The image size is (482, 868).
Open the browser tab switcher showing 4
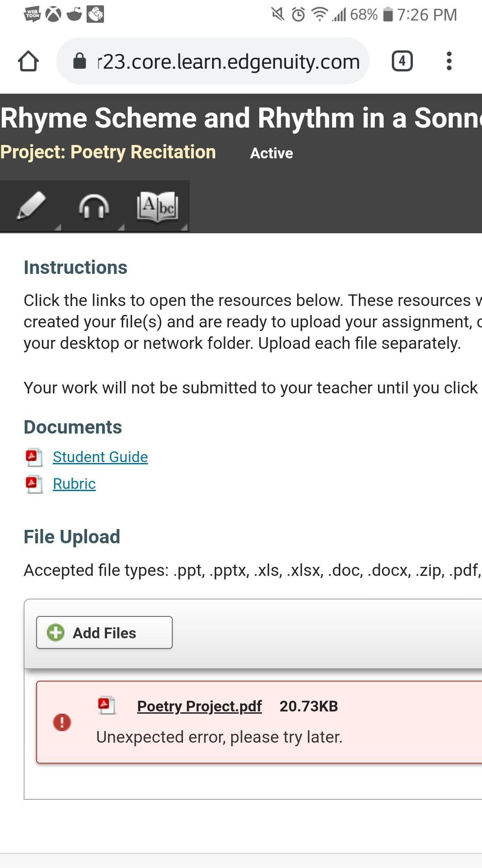[402, 61]
